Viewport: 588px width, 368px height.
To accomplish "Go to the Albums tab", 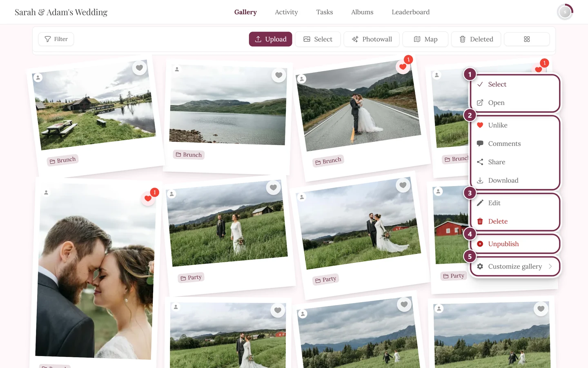I will 362,12.
